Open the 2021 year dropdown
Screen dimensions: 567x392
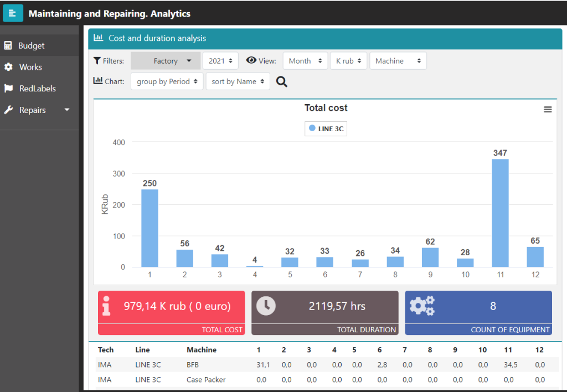pos(220,61)
